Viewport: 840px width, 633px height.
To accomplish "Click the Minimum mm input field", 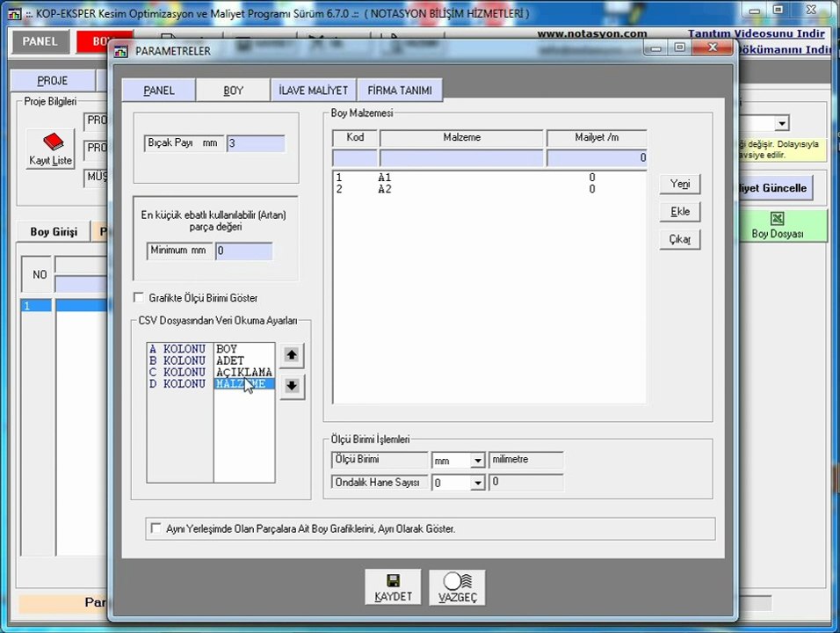I will tap(243, 251).
